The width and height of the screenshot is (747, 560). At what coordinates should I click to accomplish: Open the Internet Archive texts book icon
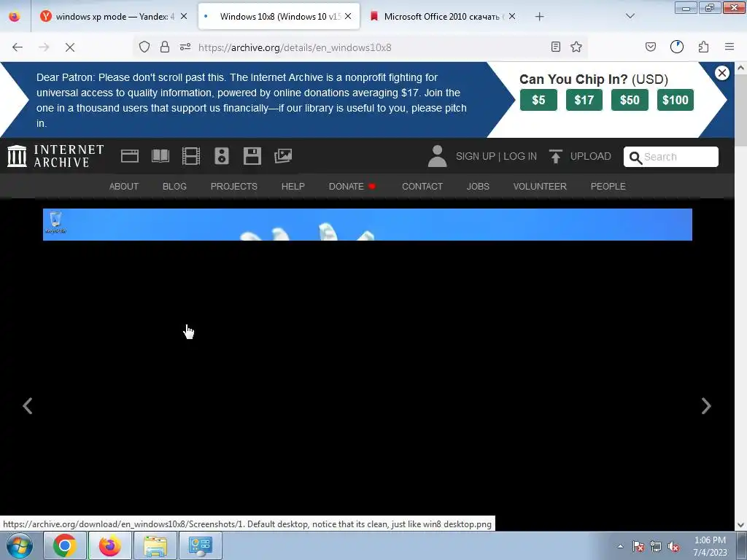(x=160, y=156)
